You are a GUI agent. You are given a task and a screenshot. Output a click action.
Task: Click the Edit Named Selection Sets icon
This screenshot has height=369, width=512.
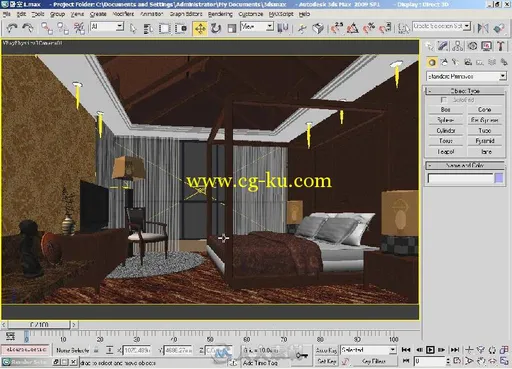(x=404, y=29)
